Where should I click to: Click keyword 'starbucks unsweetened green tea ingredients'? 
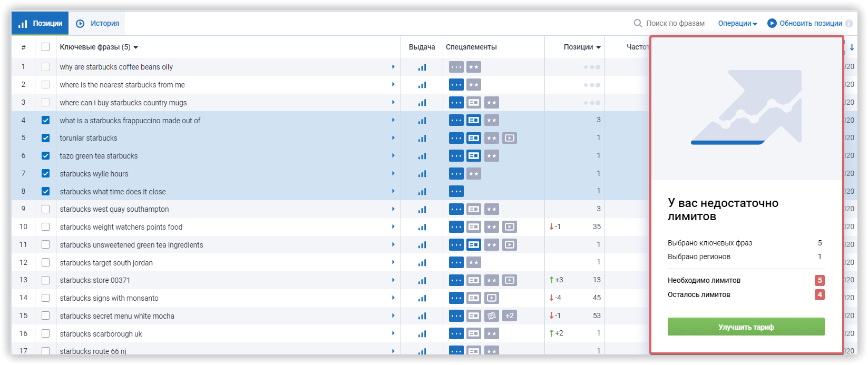point(131,245)
